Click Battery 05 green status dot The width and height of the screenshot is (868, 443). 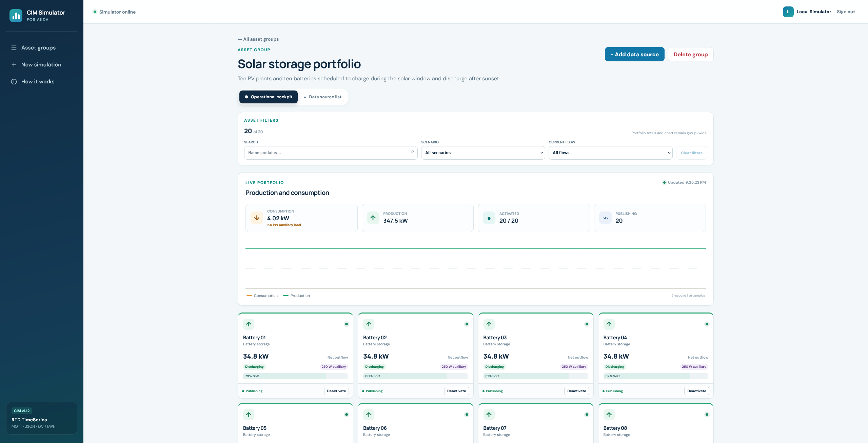(x=347, y=415)
